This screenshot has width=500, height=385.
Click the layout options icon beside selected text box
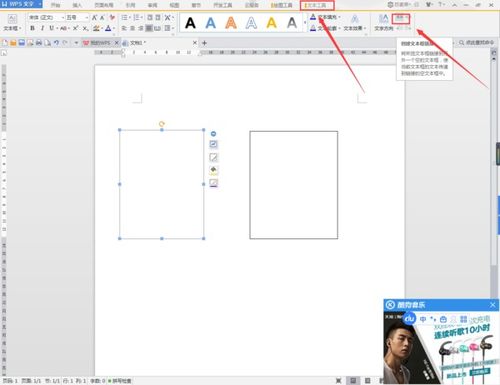213,144
